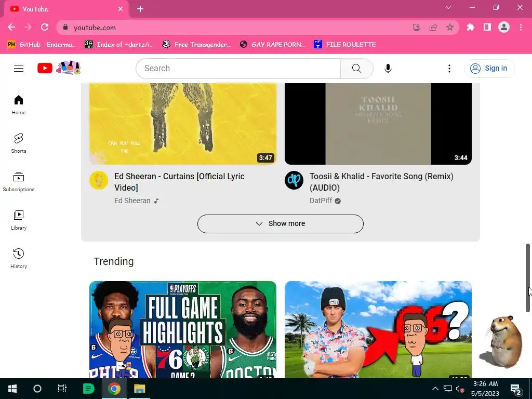This screenshot has height=399, width=532.
Task: Open the Cortana circle on the taskbar
Action: [x=37, y=389]
